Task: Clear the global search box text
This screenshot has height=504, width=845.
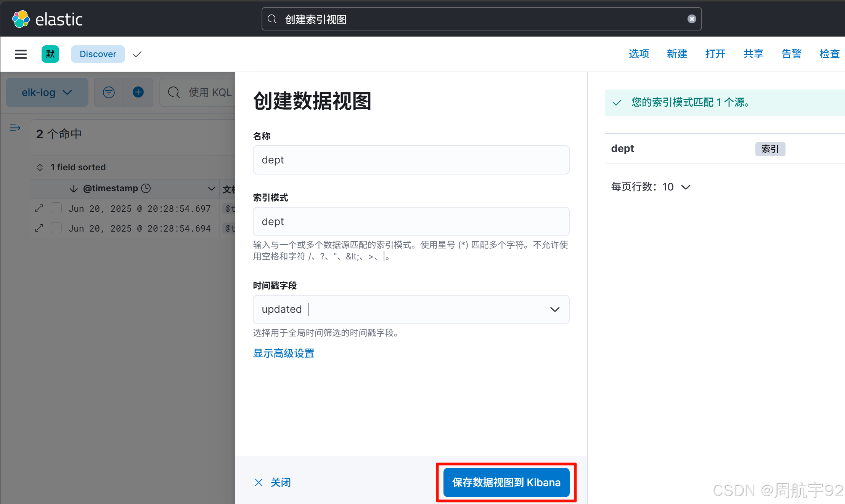Action: (x=692, y=19)
